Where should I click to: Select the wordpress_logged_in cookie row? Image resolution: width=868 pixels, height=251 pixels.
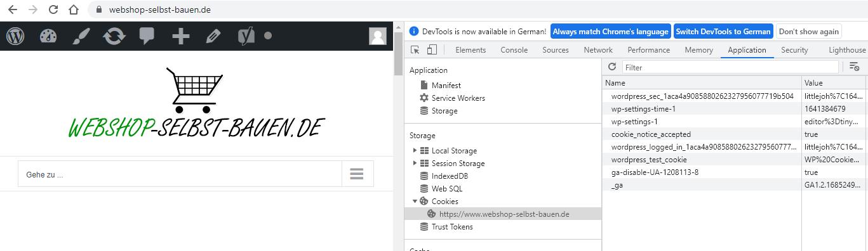pyautogui.click(x=735, y=147)
